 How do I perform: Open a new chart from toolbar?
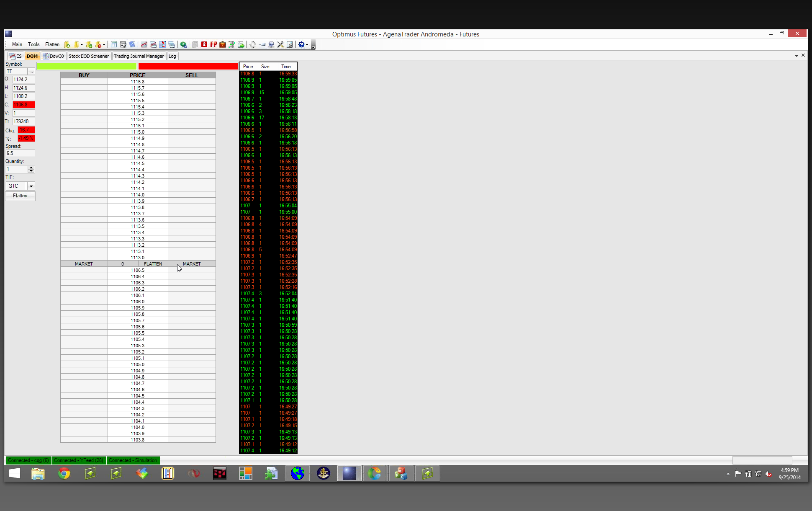144,44
